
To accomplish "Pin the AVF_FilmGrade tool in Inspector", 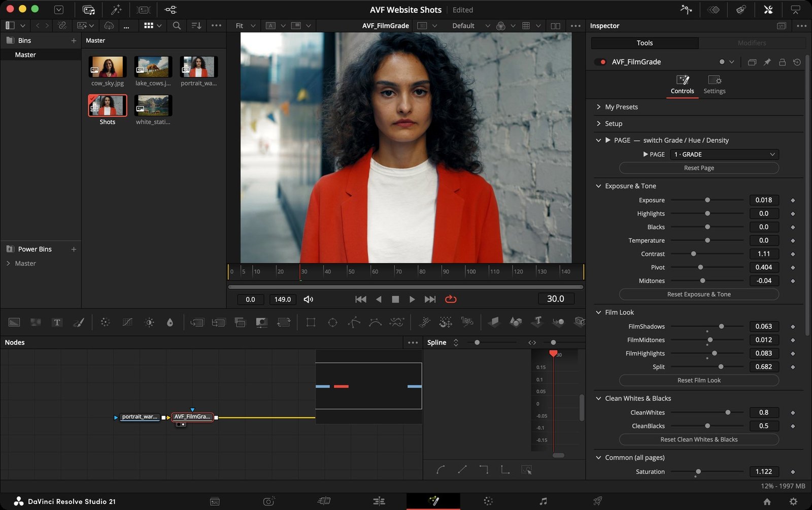I will tap(767, 62).
